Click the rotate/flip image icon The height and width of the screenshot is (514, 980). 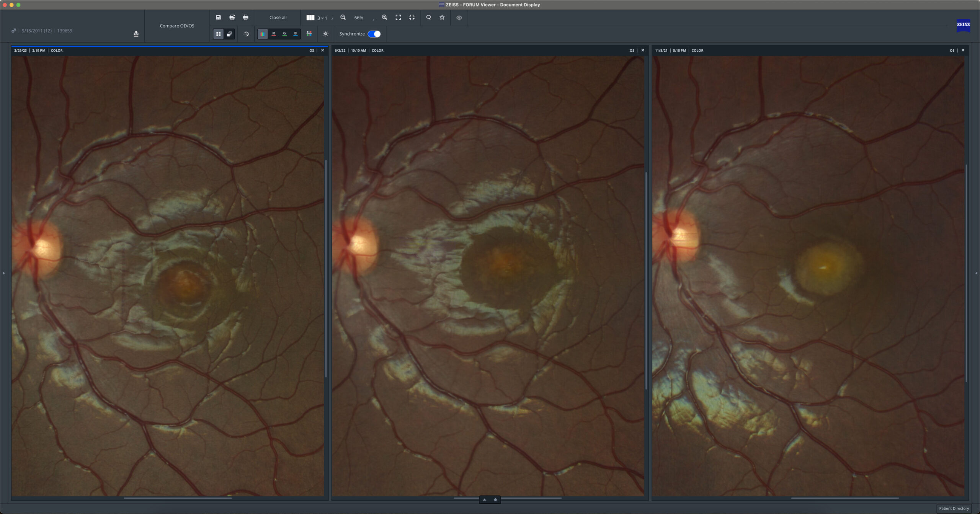tap(246, 34)
